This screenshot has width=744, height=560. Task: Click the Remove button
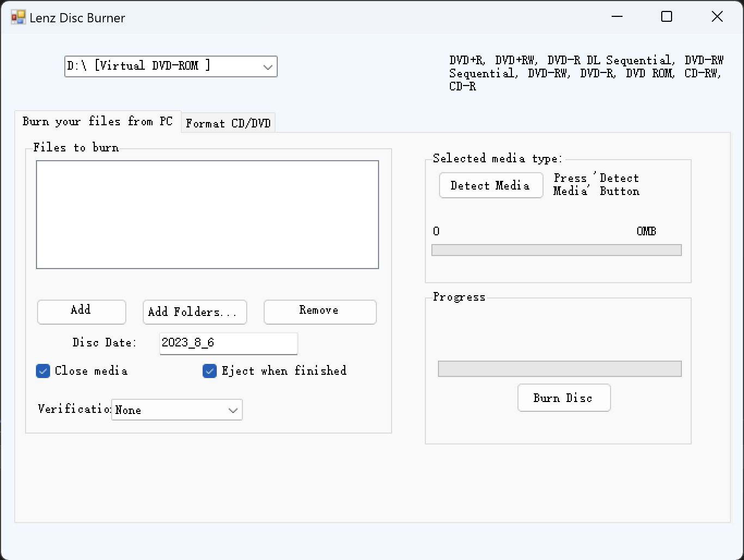[319, 312]
